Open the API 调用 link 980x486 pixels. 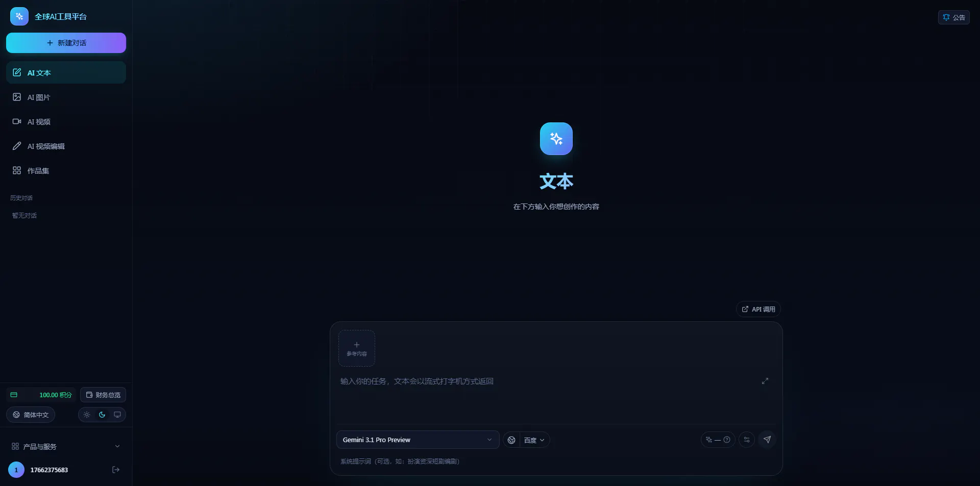[x=758, y=309]
